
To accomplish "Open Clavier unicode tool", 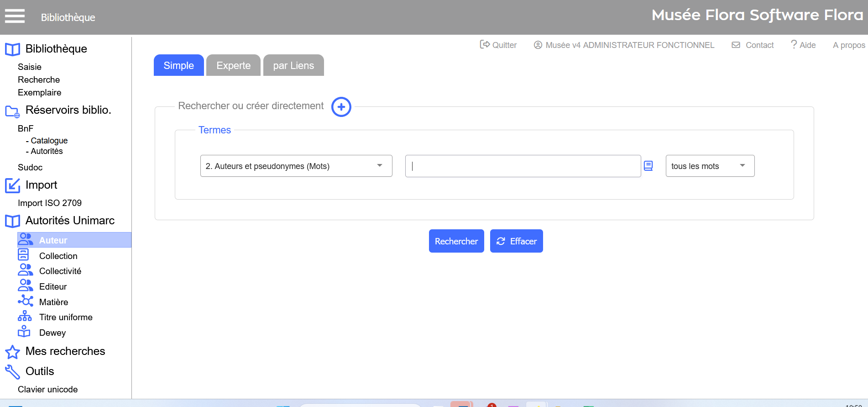I will click(x=48, y=389).
